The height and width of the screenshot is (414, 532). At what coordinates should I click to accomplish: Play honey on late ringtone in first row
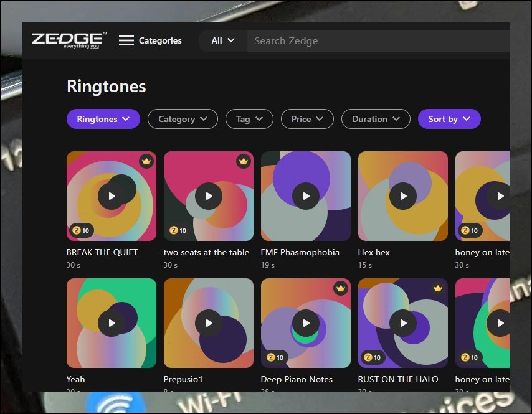tap(499, 196)
